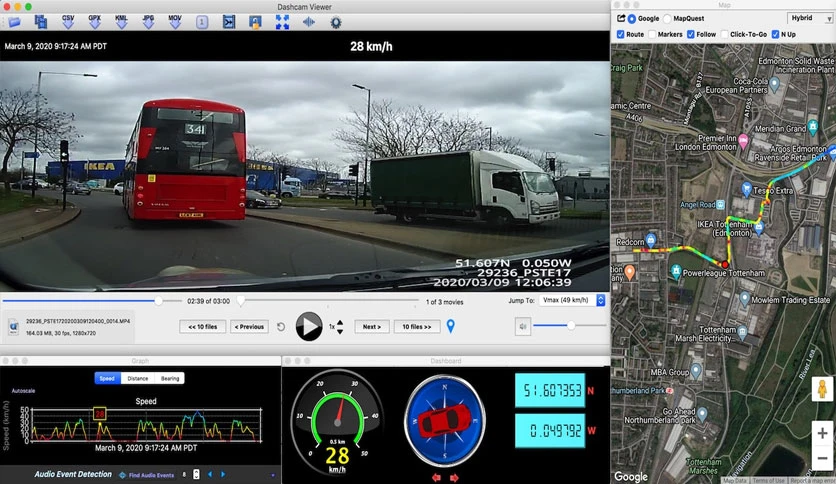Go to the previous audio event arrow
This screenshot has height=484, width=836.
[210, 474]
